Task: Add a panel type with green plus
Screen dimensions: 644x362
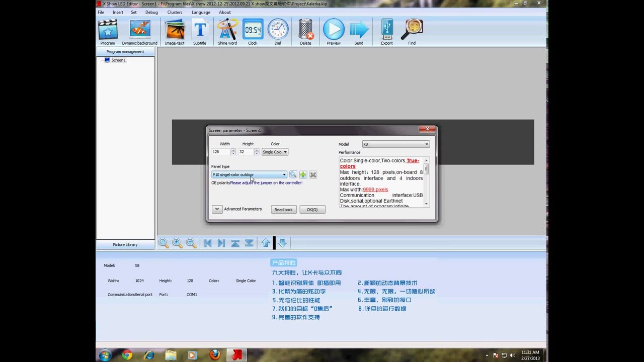Action: coord(303,174)
